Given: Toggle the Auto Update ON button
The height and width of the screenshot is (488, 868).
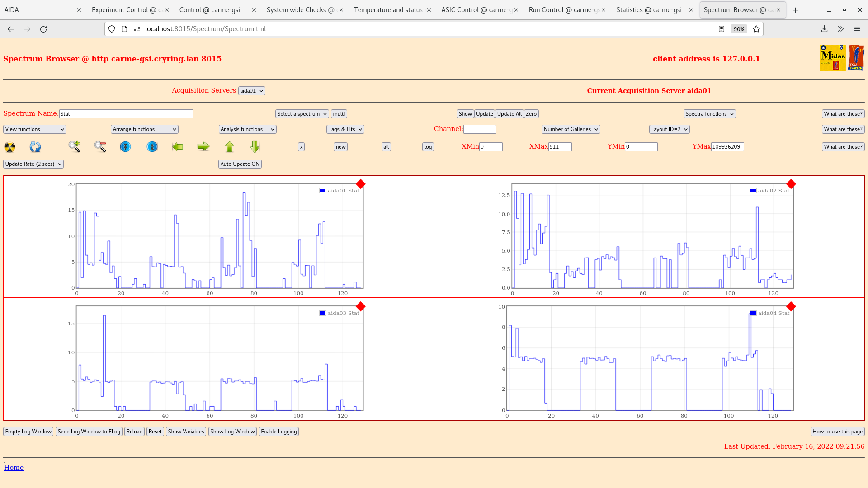Looking at the screenshot, I should [x=240, y=164].
